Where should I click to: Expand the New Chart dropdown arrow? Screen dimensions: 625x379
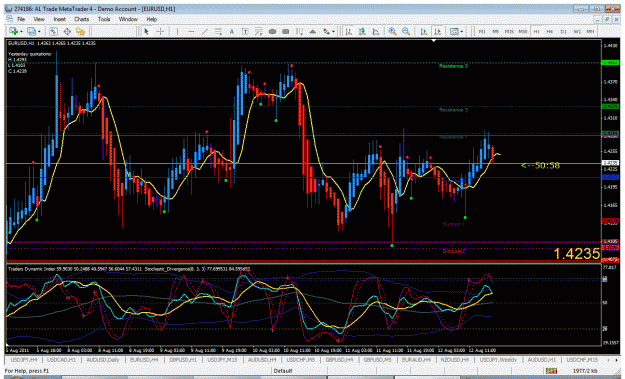coord(21,31)
